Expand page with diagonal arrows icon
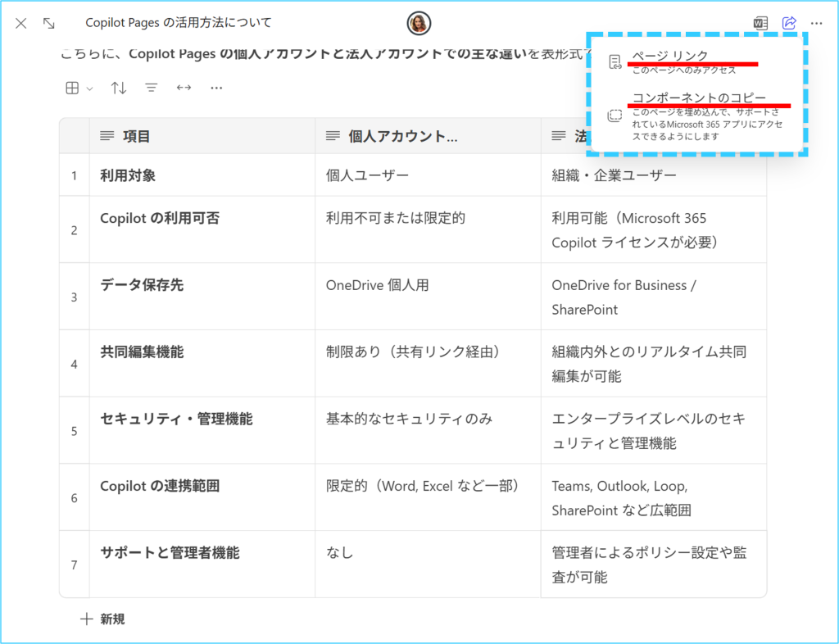This screenshot has height=644, width=839. pyautogui.click(x=48, y=24)
